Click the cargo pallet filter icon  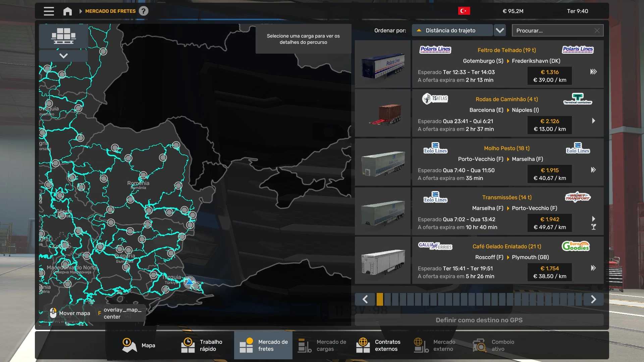[63, 36]
